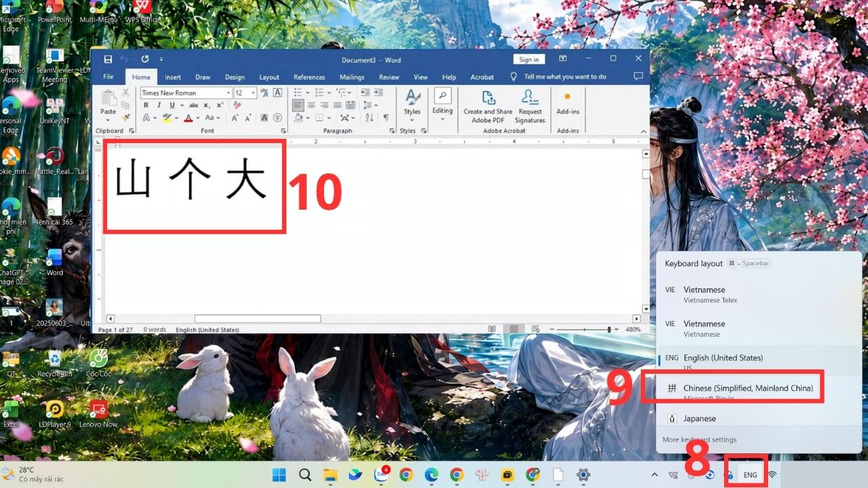Adjust the zoom slider in status bar
The image size is (868, 488).
[584, 330]
